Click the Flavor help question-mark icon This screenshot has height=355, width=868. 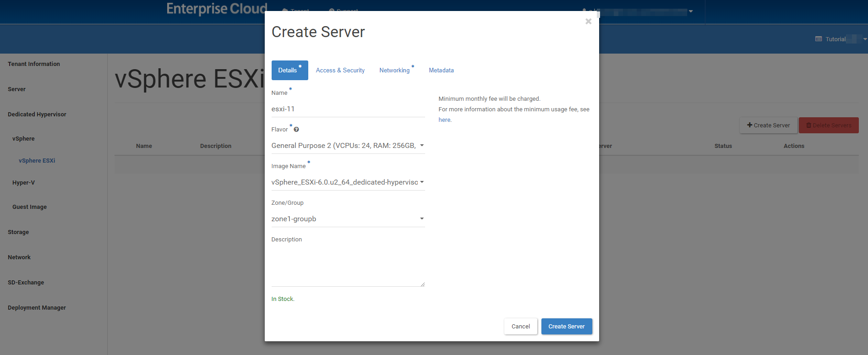296,130
